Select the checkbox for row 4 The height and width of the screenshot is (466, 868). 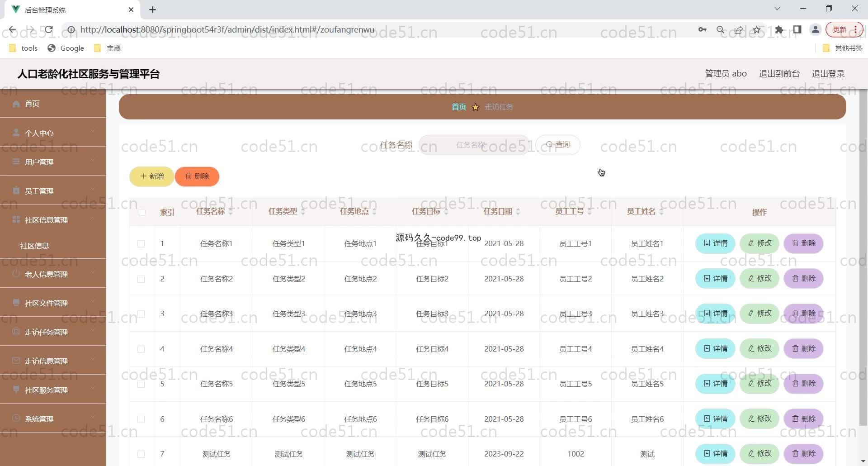(141, 349)
